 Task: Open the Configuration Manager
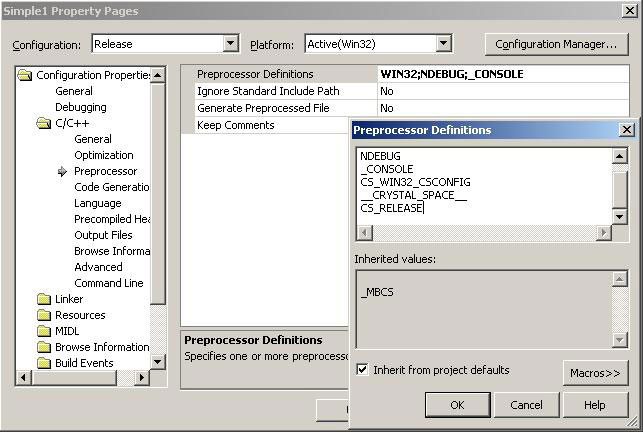[x=556, y=44]
